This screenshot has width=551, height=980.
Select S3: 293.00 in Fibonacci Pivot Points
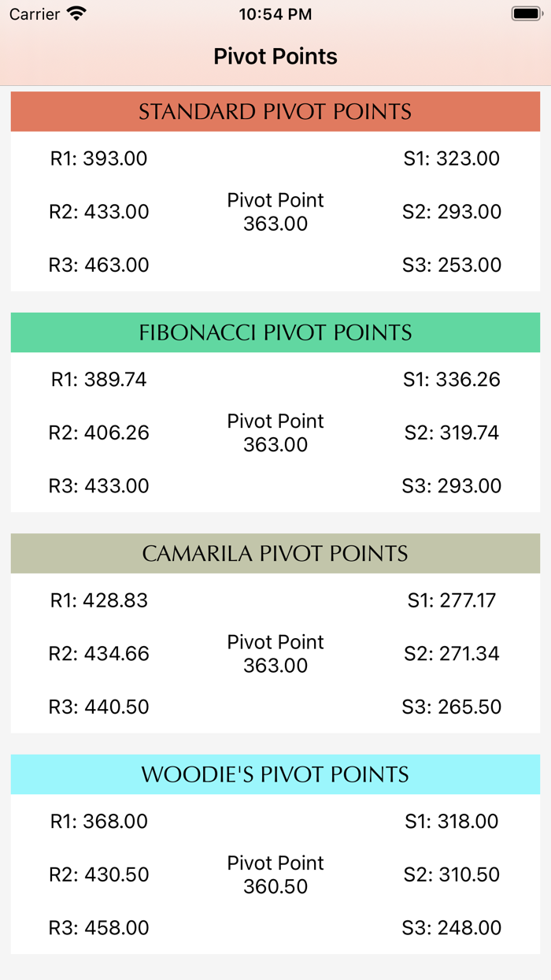point(450,486)
